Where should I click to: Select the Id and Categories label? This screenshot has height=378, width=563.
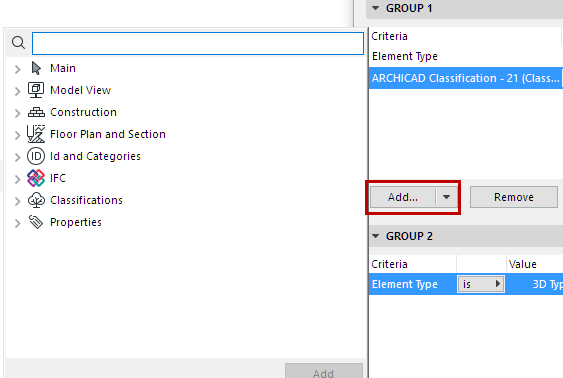click(x=95, y=156)
